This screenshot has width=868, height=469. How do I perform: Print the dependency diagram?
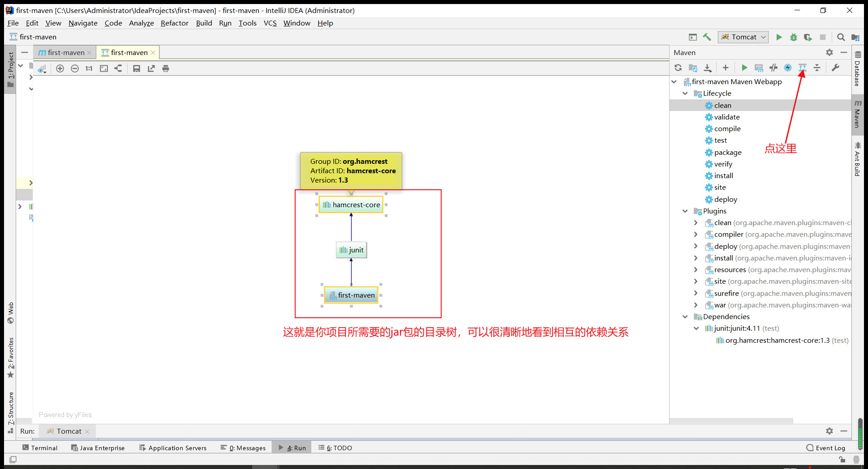point(166,68)
